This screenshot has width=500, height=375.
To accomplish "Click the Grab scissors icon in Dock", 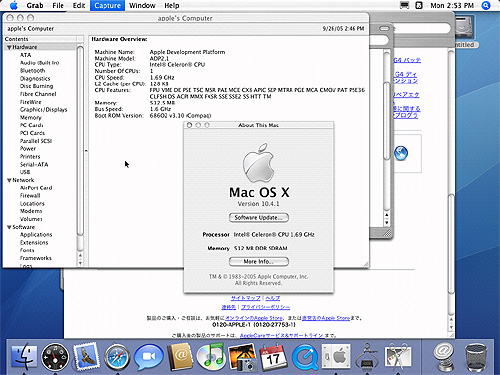I will tap(398, 357).
